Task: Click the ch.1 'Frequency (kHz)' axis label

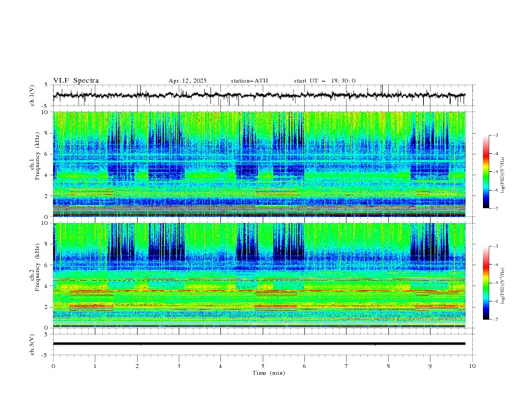Action: point(38,155)
